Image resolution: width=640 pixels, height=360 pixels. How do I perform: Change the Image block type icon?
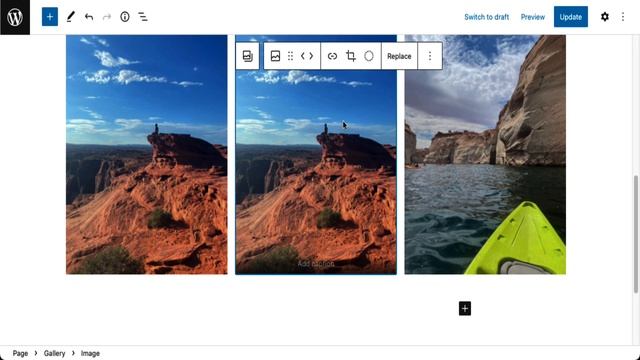click(276, 56)
